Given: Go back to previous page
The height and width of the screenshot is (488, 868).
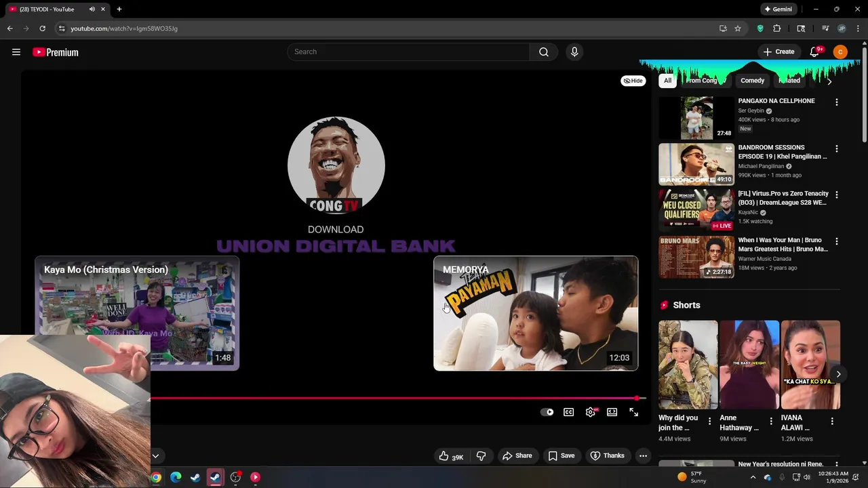Looking at the screenshot, I should pos(9,28).
